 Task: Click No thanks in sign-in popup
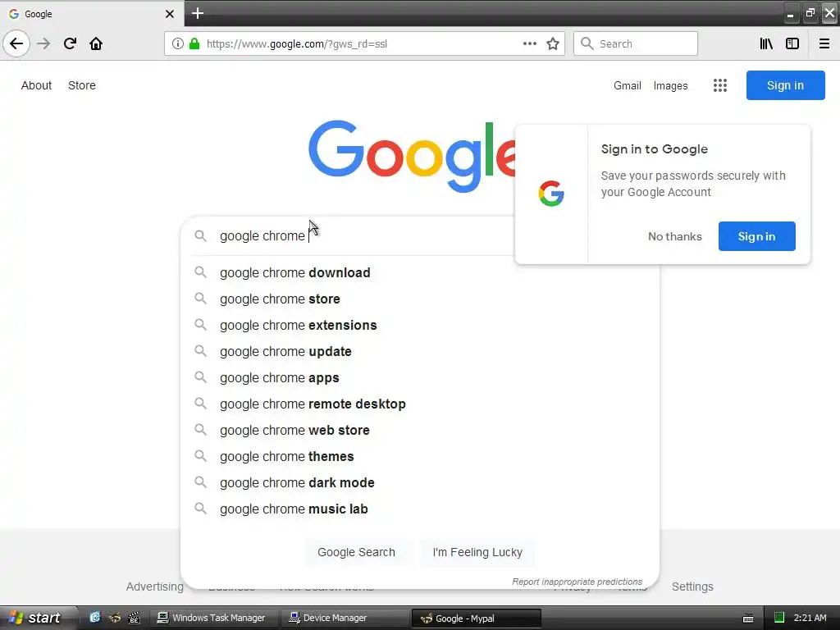675,236
